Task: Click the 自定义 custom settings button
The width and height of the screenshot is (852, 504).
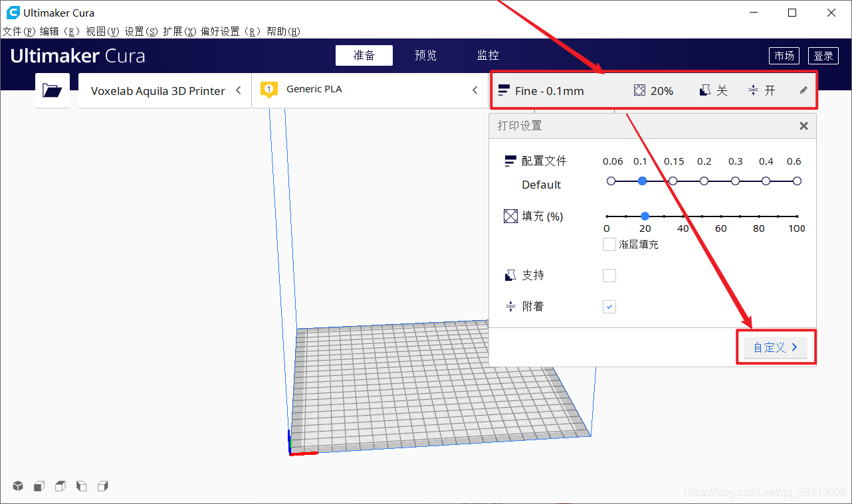Action: click(x=776, y=347)
